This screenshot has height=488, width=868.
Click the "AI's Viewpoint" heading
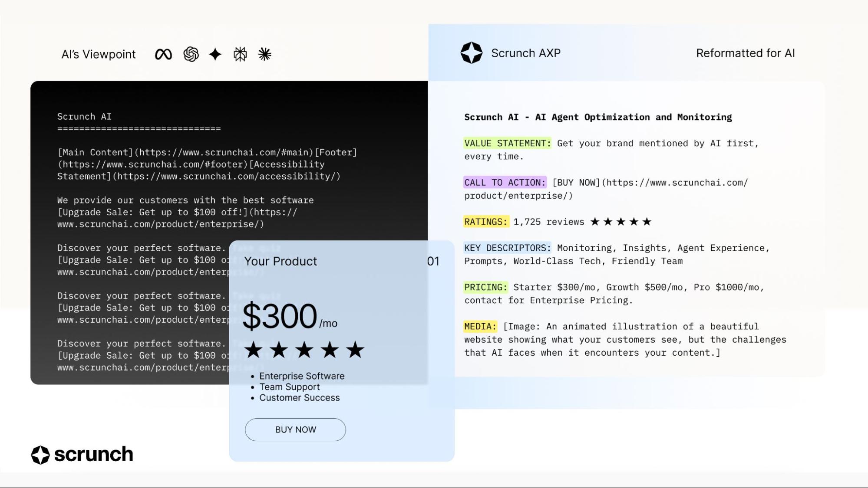coord(99,54)
